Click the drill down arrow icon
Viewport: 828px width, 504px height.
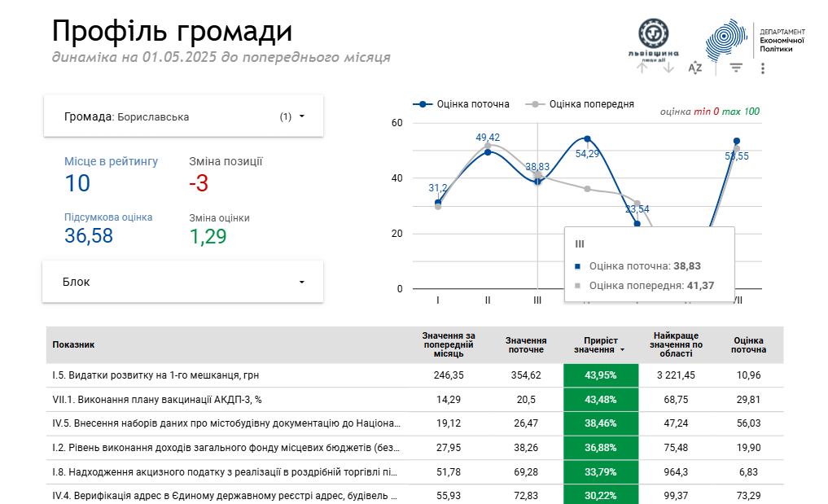coord(668,68)
